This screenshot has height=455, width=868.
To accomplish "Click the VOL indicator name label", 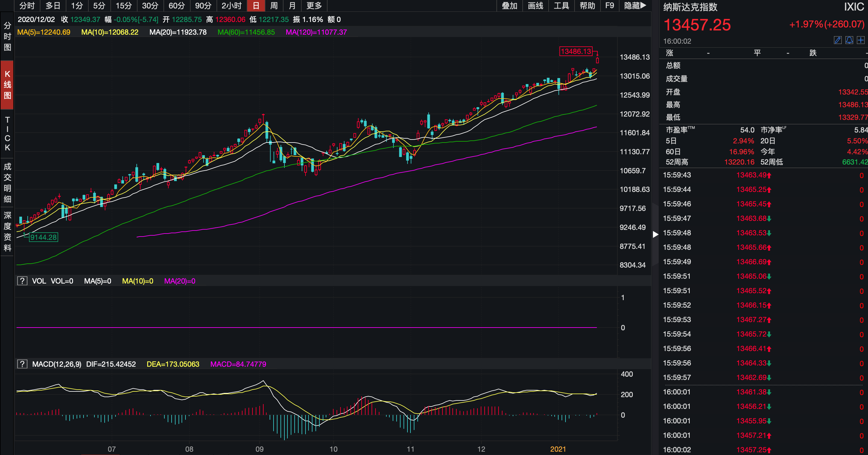I will (39, 281).
